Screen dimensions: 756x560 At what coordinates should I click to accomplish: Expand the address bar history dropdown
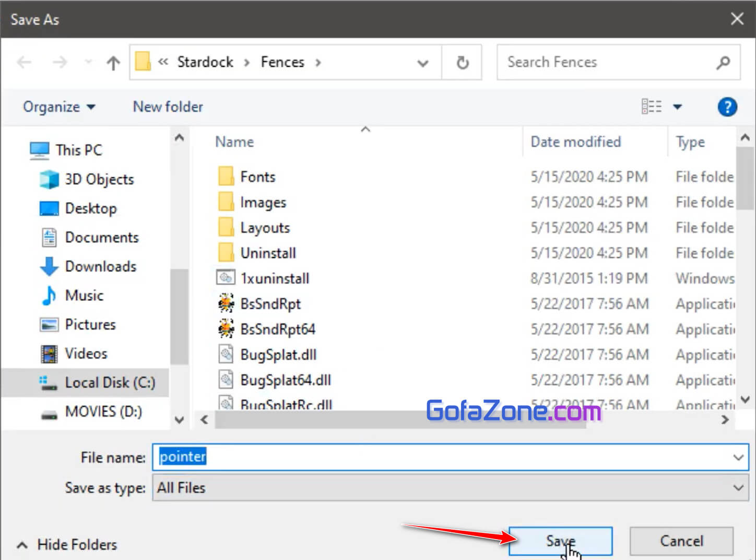[423, 63]
